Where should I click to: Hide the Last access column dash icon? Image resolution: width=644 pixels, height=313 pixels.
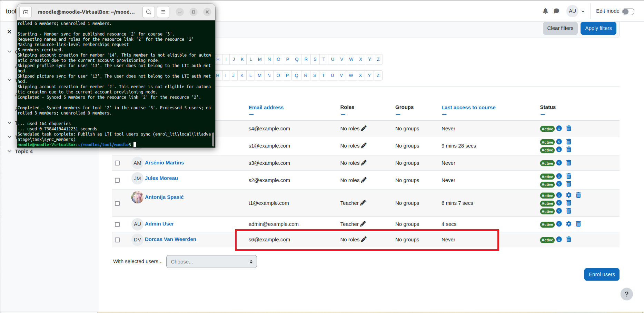[x=444, y=114]
